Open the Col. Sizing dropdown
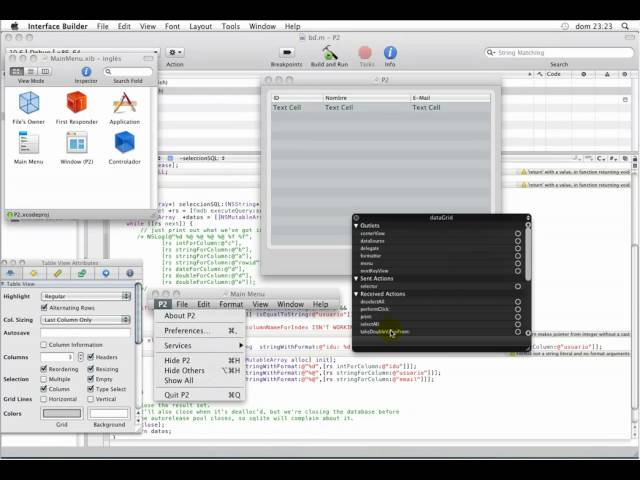 click(x=86, y=320)
